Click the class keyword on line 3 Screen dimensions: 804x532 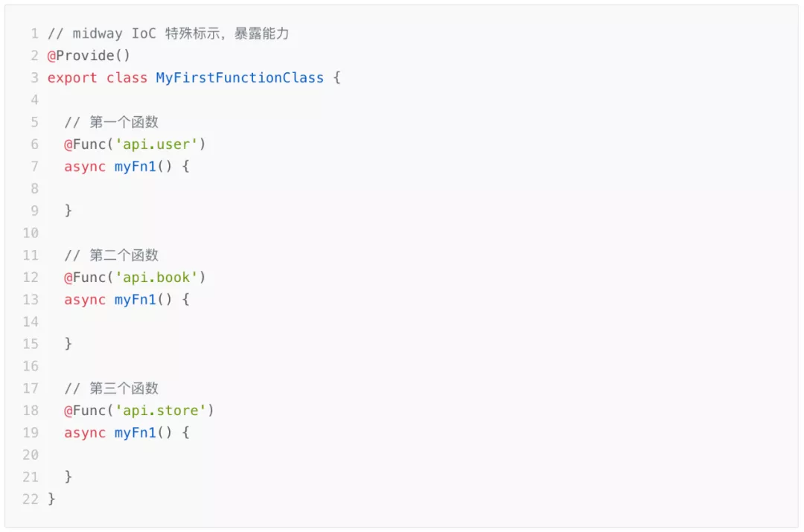(x=127, y=78)
